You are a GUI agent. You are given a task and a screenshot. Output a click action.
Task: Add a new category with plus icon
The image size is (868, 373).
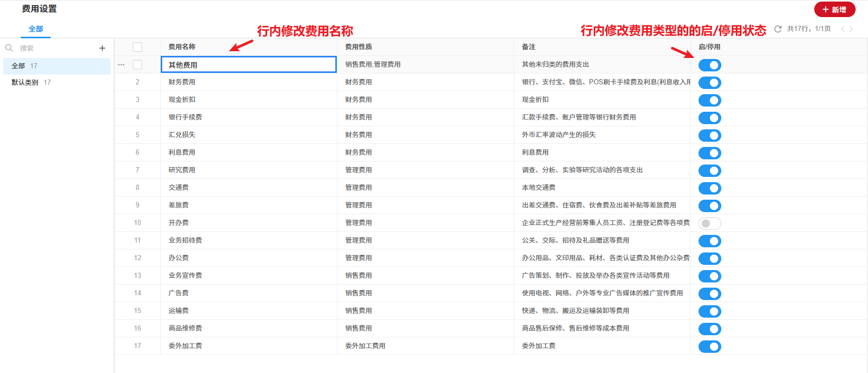pyautogui.click(x=102, y=48)
